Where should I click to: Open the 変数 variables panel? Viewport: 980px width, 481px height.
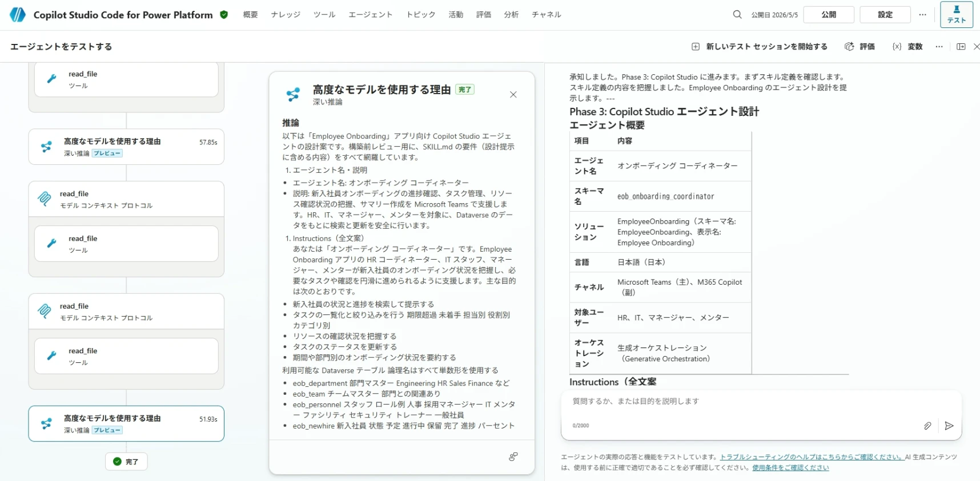coord(907,47)
